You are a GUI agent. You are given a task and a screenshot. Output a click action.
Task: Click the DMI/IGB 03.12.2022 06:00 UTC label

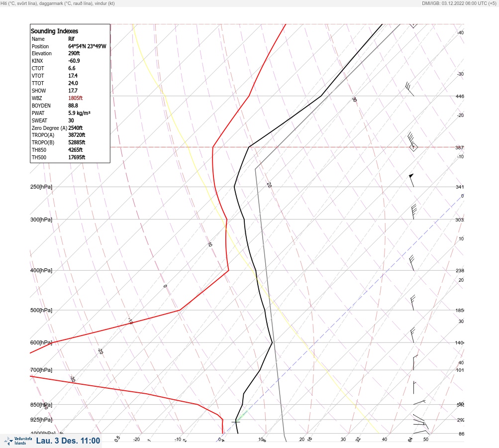[x=459, y=3]
